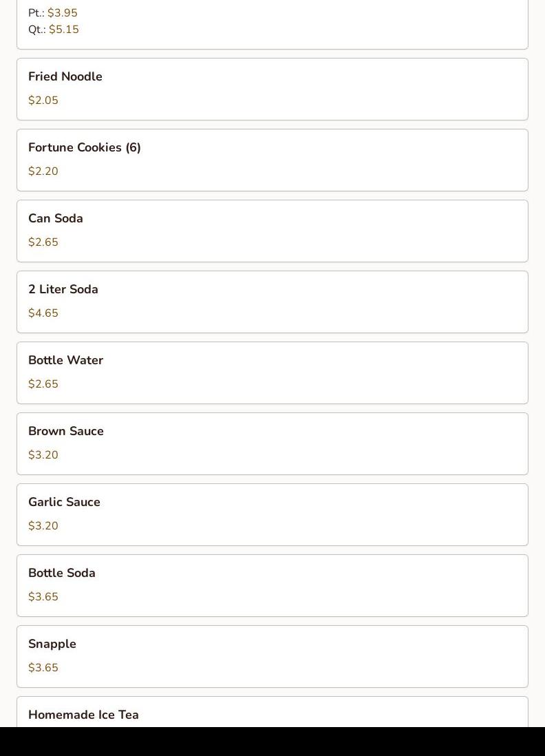Click the $3.65 price under Bottle Soda
545x756 pixels.
[x=43, y=596]
